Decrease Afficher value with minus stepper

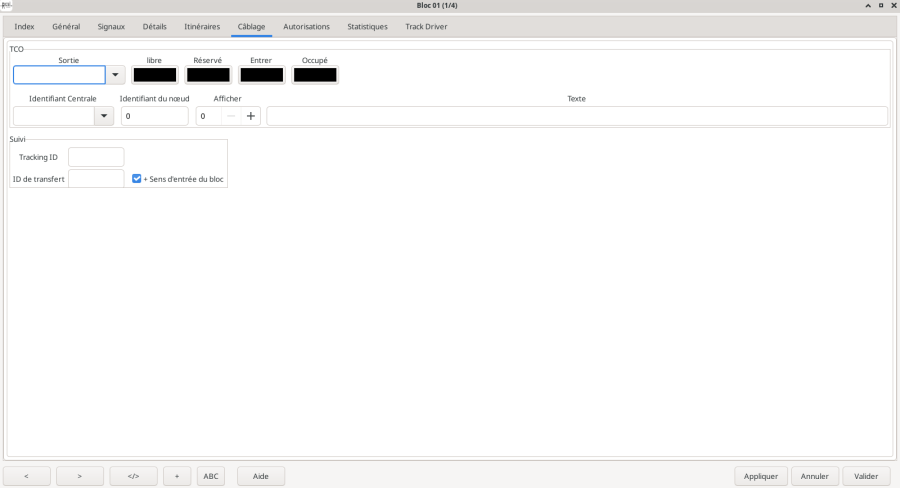(x=231, y=116)
